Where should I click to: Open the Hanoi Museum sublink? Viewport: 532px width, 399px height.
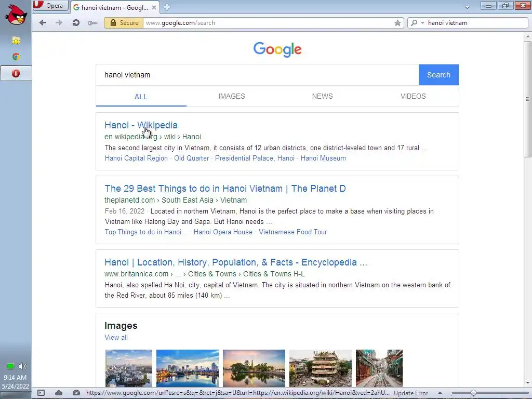[323, 158]
